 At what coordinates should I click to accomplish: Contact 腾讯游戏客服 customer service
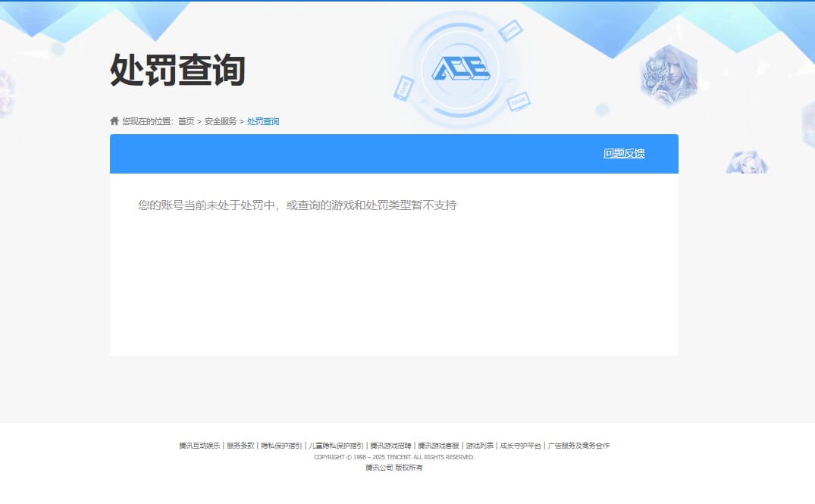point(438,446)
